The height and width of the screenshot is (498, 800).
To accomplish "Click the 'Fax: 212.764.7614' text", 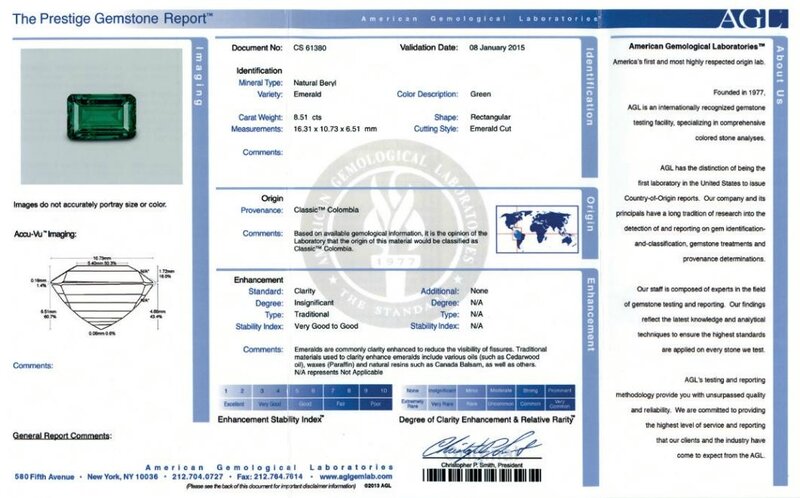I will 270,477.
